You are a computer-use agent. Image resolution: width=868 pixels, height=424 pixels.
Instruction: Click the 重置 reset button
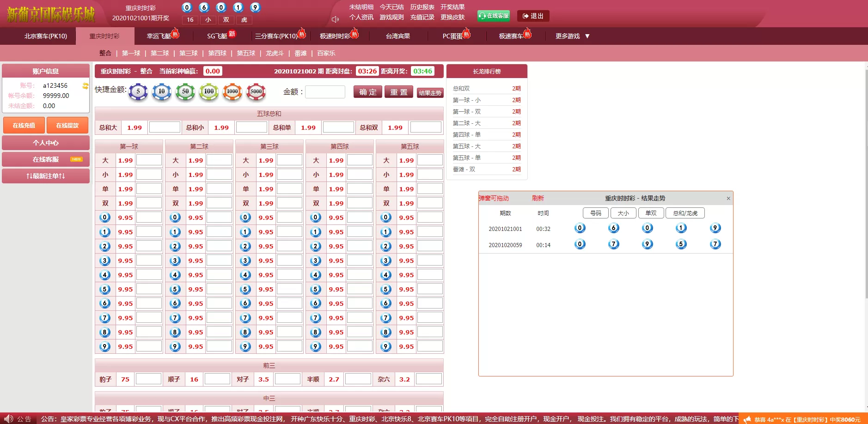(398, 91)
